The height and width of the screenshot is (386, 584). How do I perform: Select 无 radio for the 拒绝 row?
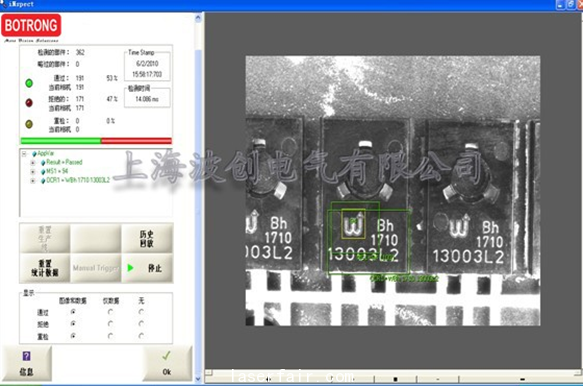click(141, 323)
